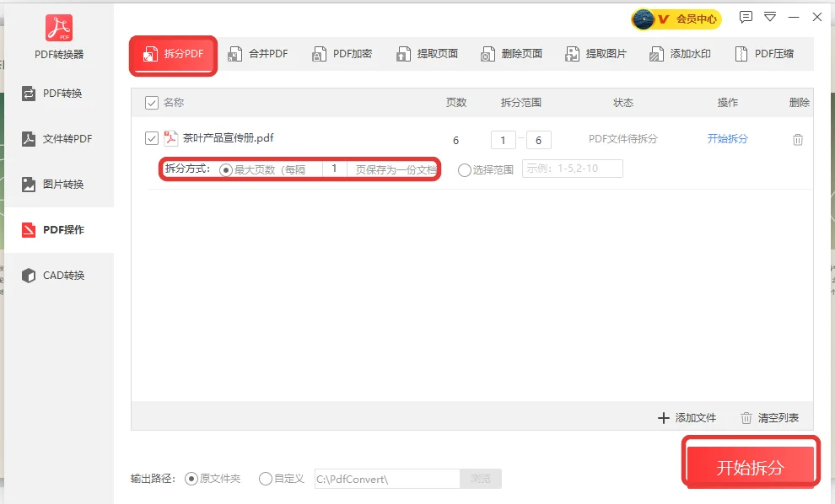Click the split range end field
This screenshot has height=504, width=835.
(539, 140)
